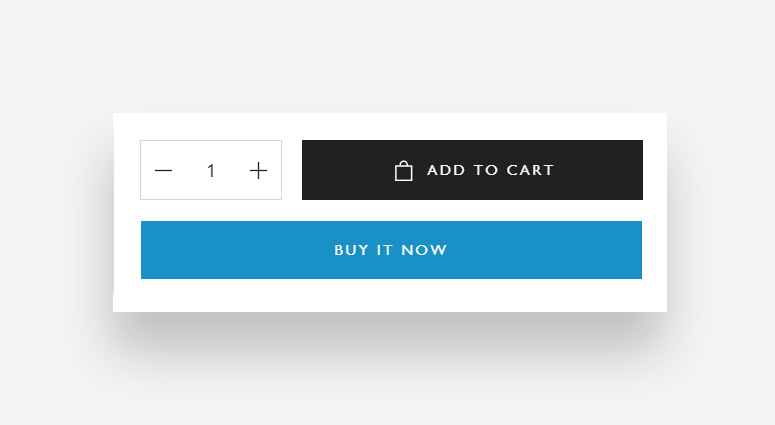Click the blue Buy It Now button
Image resolution: width=775 pixels, height=425 pixels.
[x=391, y=250]
